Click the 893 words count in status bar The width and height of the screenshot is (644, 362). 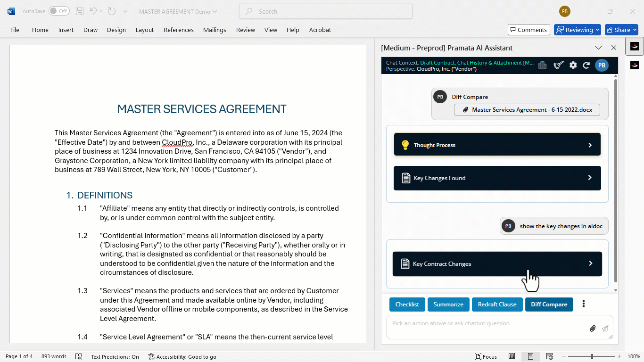(54, 356)
